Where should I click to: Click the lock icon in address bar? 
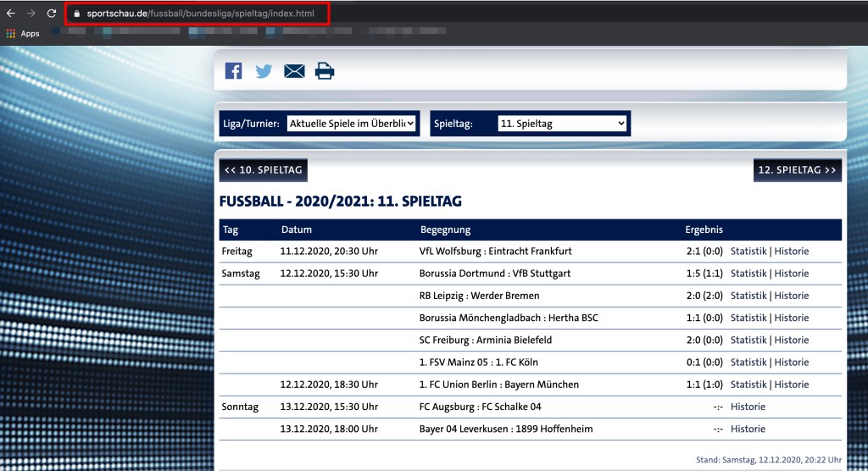tap(77, 14)
